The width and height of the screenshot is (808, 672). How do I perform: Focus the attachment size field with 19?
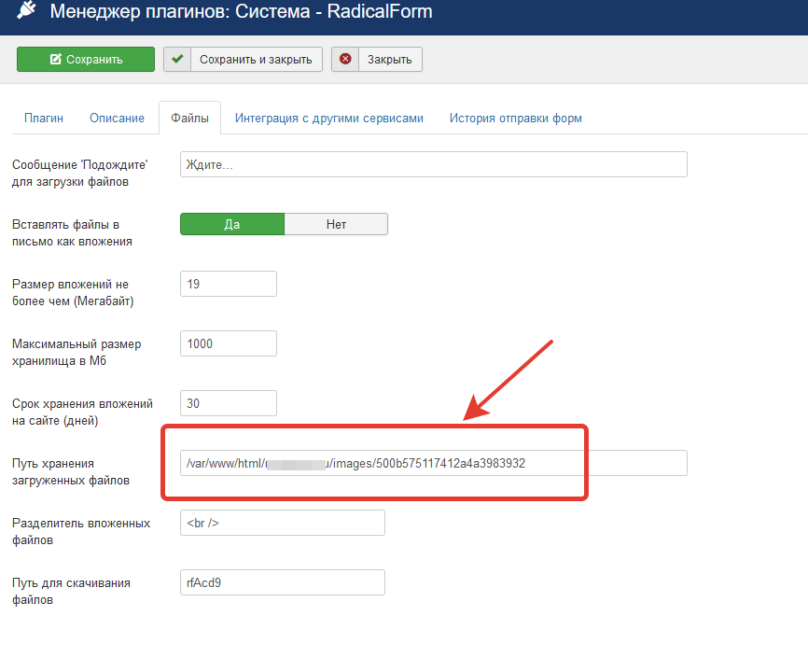[x=229, y=284]
